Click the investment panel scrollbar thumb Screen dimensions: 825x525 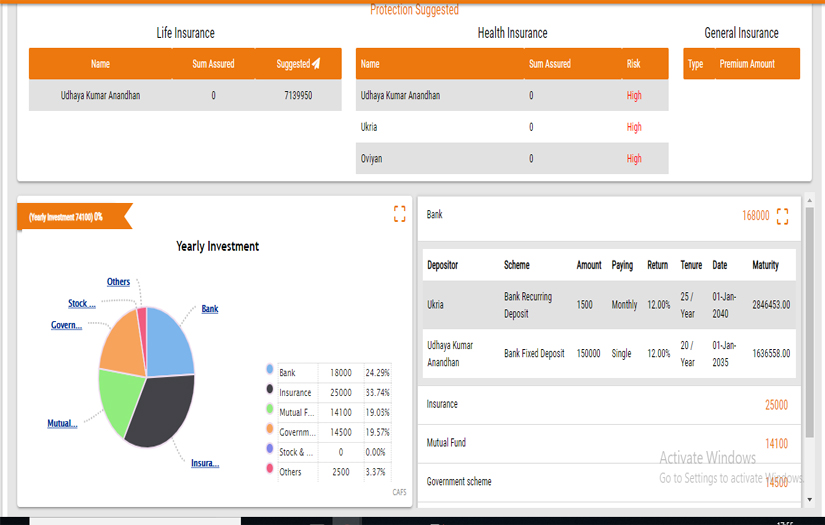(x=809, y=322)
